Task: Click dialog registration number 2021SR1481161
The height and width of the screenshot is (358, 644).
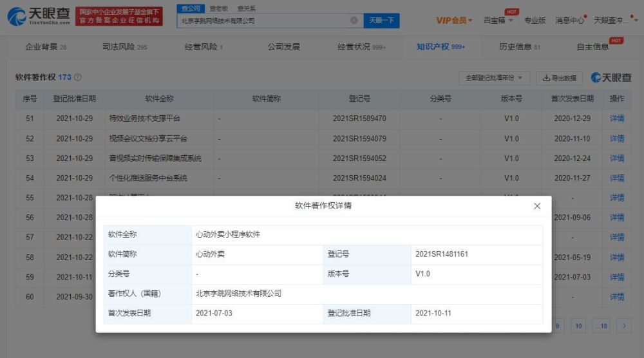Action: [442, 254]
